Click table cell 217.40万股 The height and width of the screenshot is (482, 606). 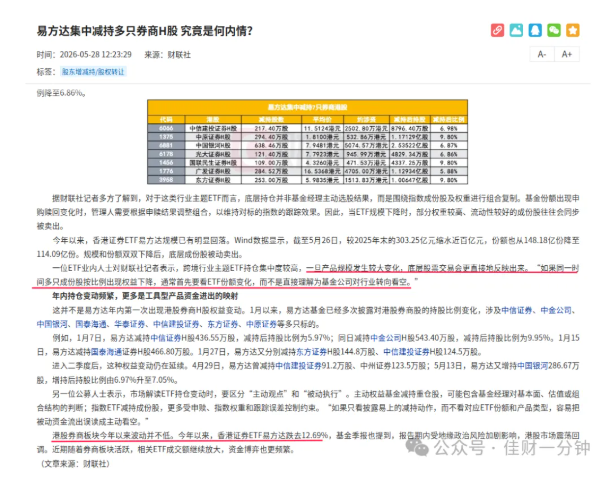click(x=271, y=128)
